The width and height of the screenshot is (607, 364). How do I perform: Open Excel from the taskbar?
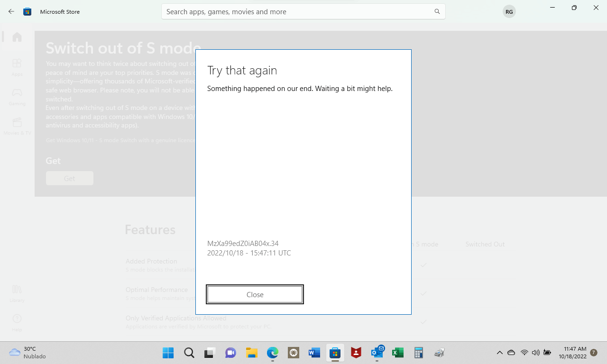coord(398,353)
